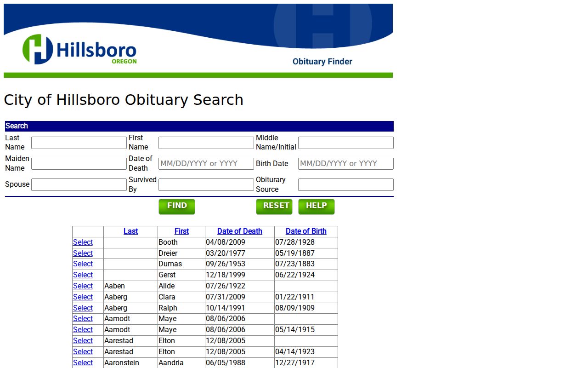
Task: Select the Booth record row link
Action: pos(83,242)
